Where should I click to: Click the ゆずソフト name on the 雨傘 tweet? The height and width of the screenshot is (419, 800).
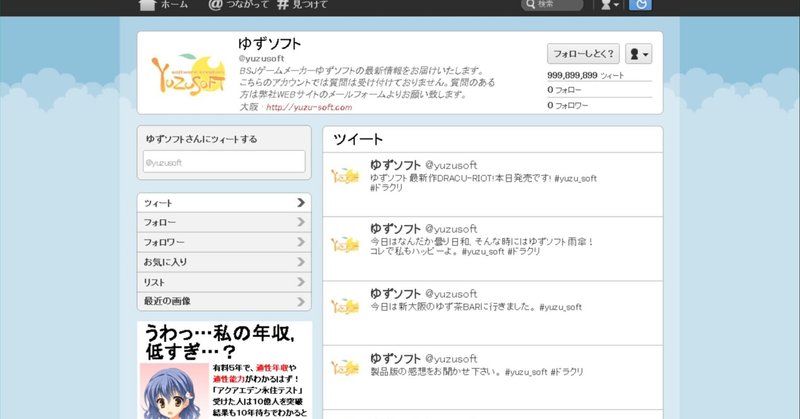[395, 229]
